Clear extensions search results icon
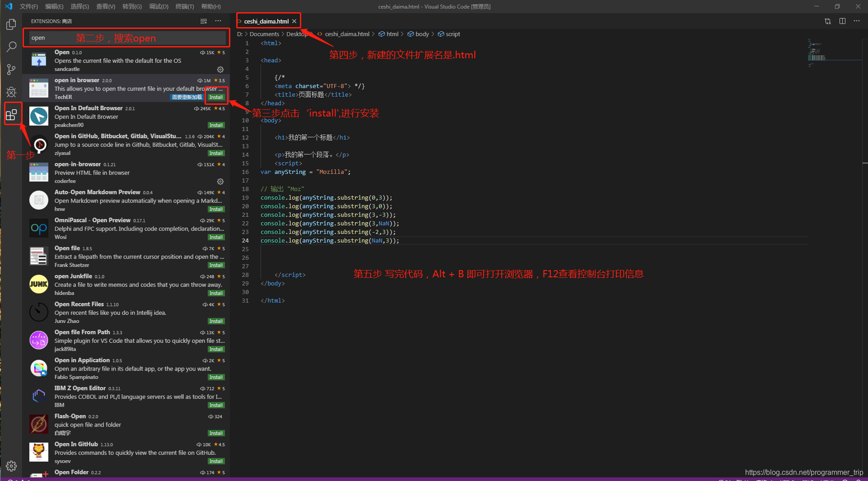The width and height of the screenshot is (868, 481). pos(204,21)
